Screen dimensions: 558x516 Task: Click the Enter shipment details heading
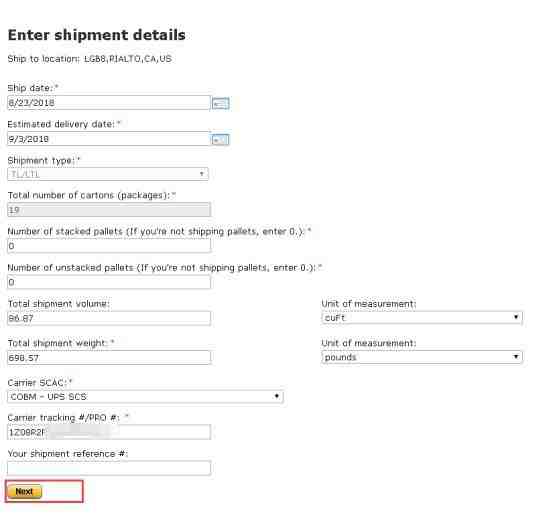pyautogui.click(x=96, y=35)
